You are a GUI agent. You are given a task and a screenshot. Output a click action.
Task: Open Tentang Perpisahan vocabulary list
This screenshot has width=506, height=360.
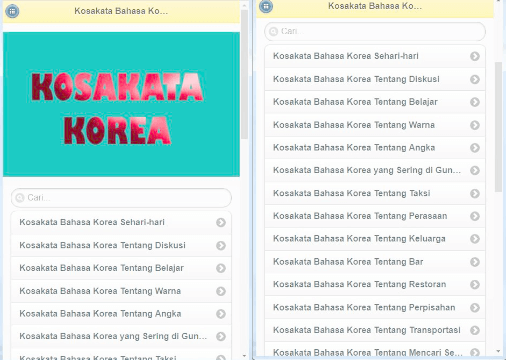point(375,307)
